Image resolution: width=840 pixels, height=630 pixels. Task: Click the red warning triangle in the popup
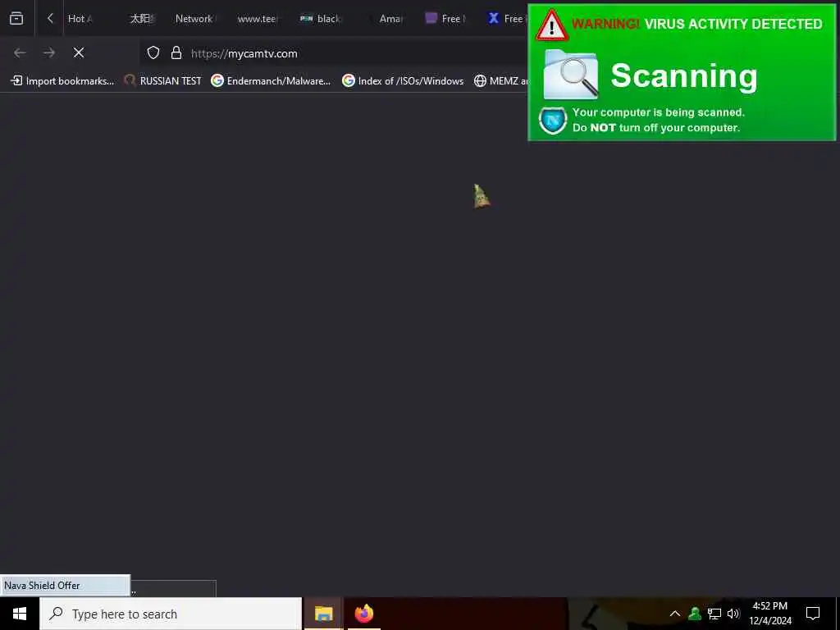point(552,25)
